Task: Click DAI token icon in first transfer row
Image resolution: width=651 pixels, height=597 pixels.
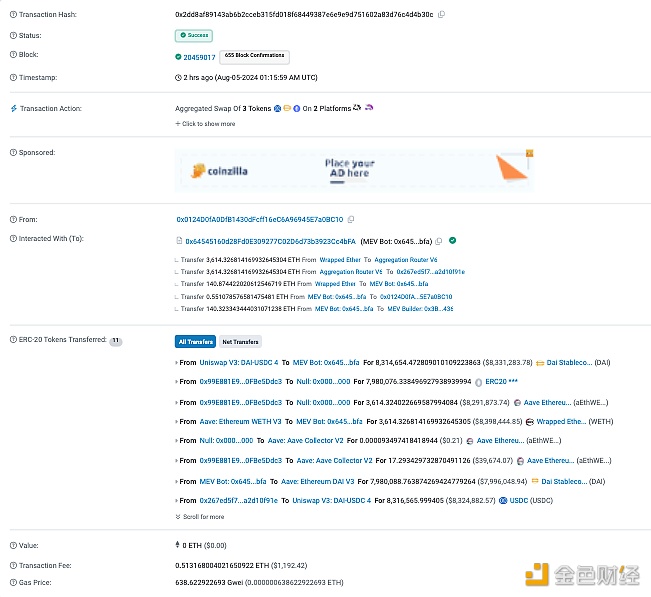Action: (540, 363)
